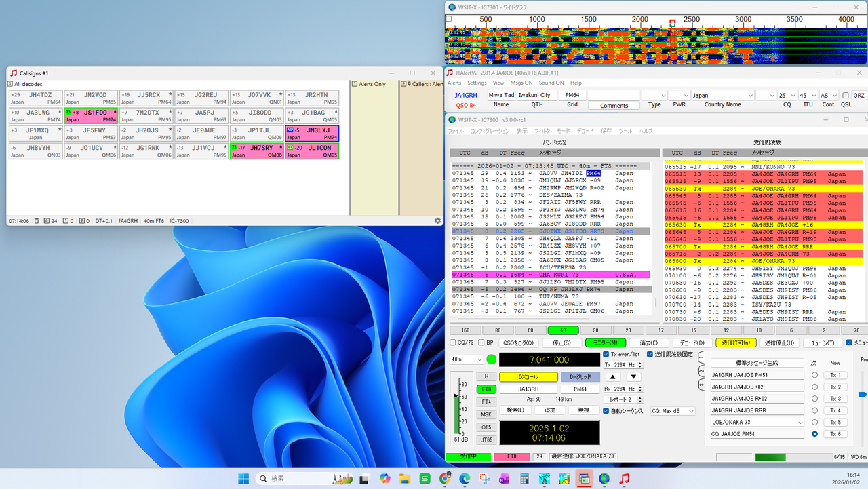Click the QRZ lookup button in JTAlert
The image size is (868, 489).
tap(859, 96)
